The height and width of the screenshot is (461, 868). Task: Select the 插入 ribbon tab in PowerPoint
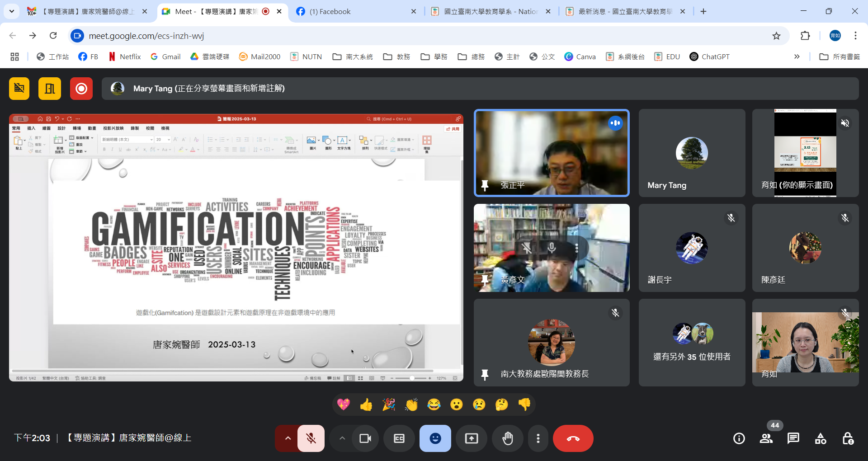(x=31, y=128)
